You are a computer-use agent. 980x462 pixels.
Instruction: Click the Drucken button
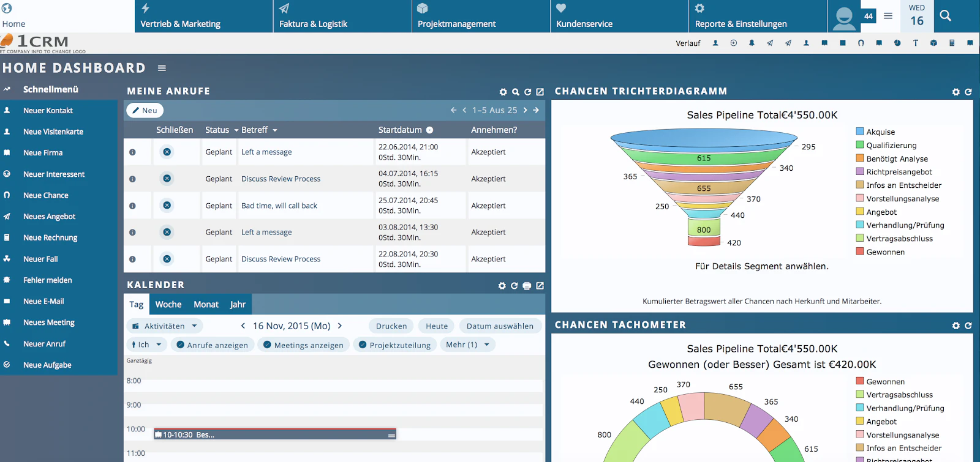(x=391, y=326)
